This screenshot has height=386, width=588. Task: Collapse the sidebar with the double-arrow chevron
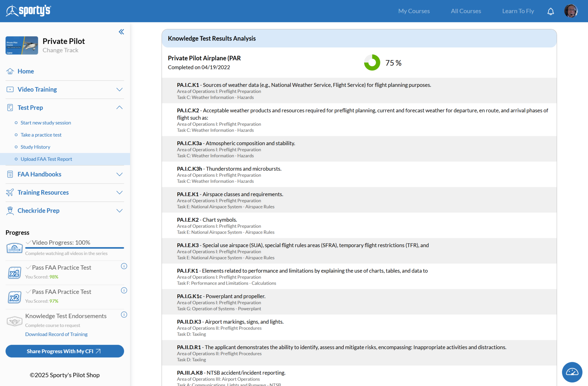121,32
